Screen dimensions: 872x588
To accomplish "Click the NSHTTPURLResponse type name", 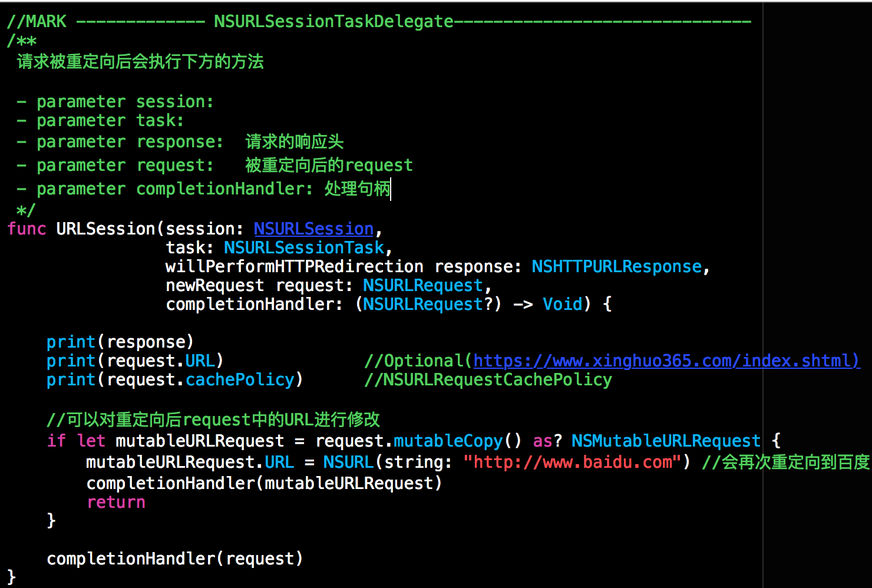I will coord(617,266).
